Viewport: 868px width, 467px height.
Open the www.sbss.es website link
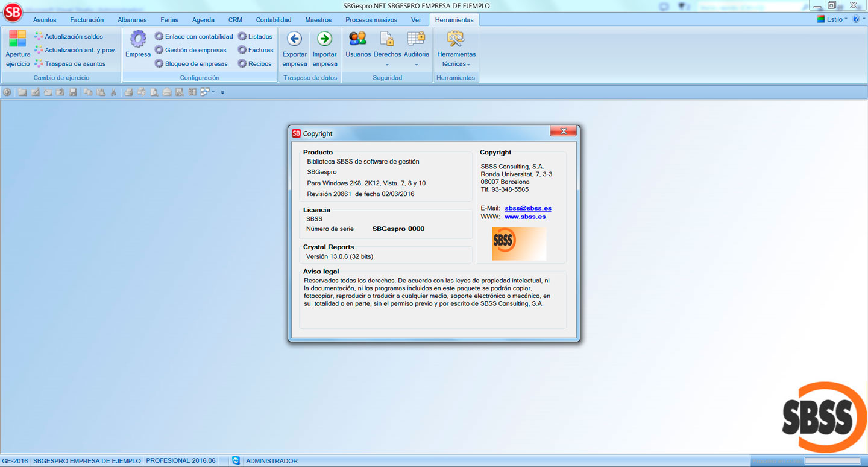click(525, 217)
